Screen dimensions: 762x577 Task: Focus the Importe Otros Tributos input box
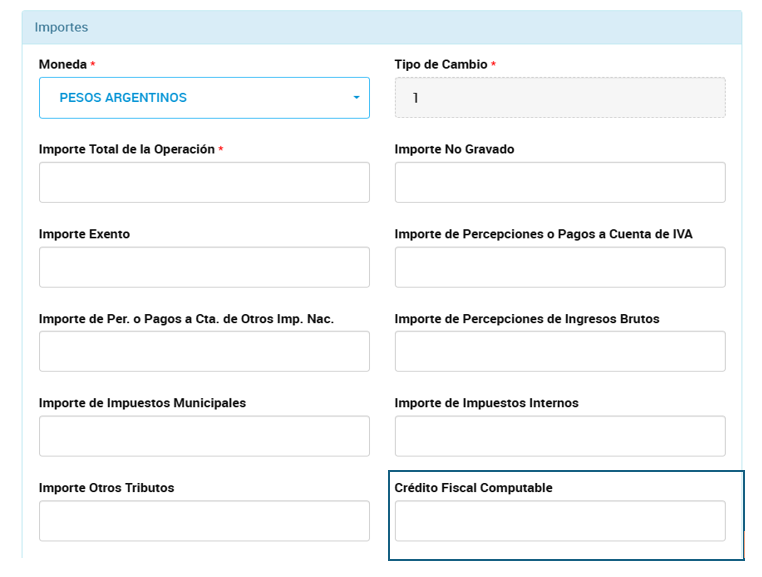pos(204,521)
